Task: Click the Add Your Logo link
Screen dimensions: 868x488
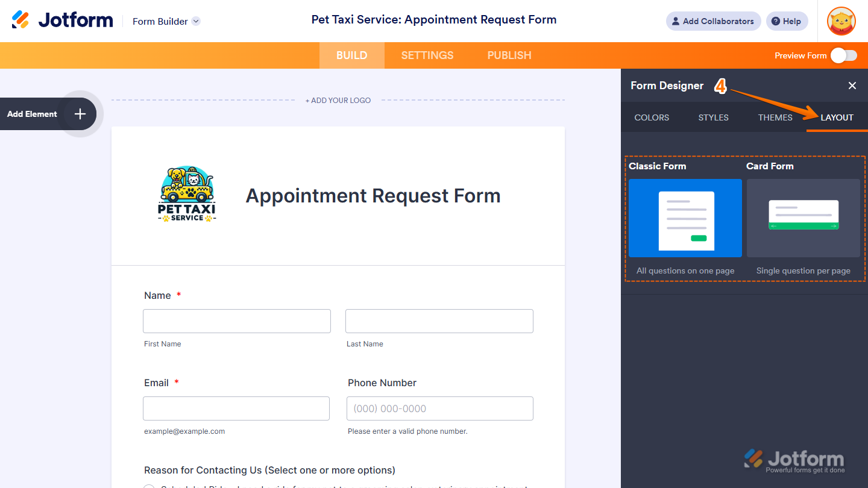Action: coord(338,101)
